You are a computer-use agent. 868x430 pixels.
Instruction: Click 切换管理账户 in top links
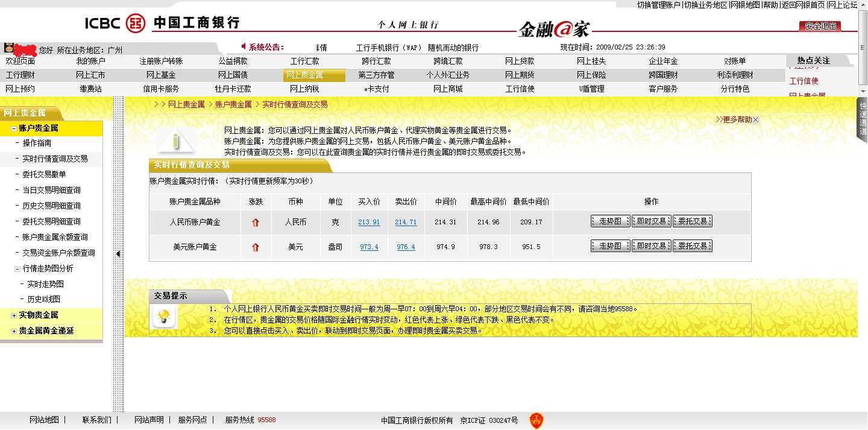coord(659,5)
